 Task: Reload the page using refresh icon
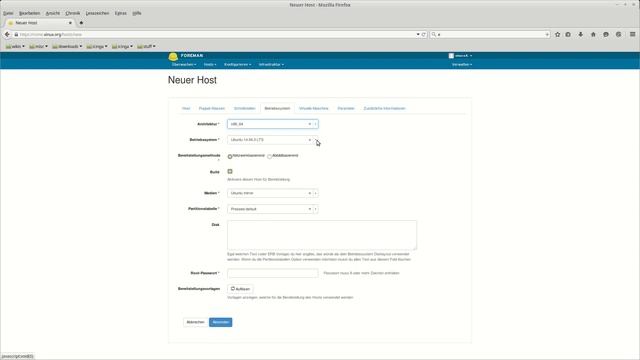(x=424, y=35)
